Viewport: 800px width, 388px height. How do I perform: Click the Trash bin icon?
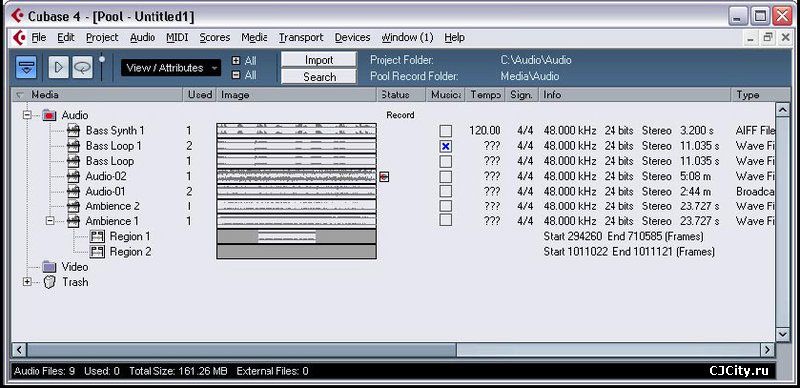click(x=49, y=282)
